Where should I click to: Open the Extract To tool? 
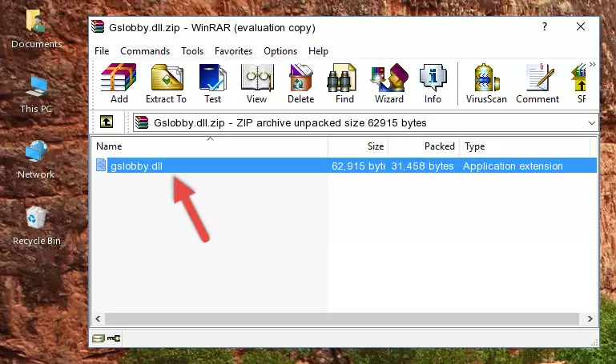point(166,83)
